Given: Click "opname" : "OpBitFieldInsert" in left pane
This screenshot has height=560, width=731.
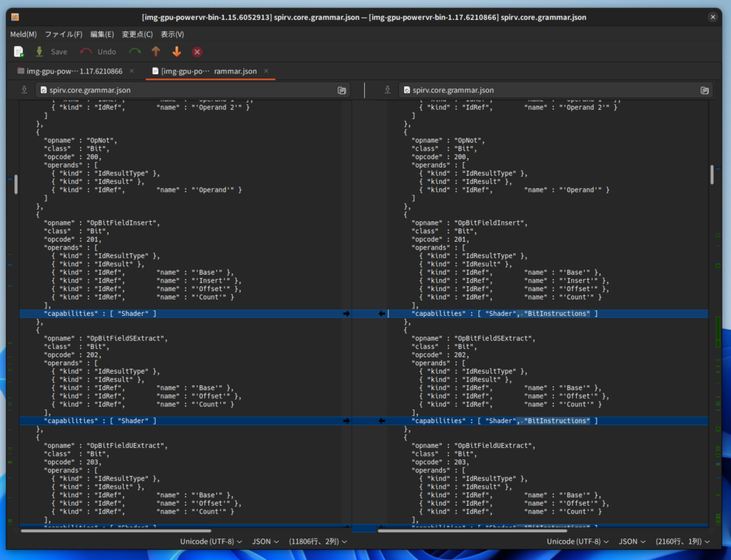Looking at the screenshot, I should (x=101, y=223).
